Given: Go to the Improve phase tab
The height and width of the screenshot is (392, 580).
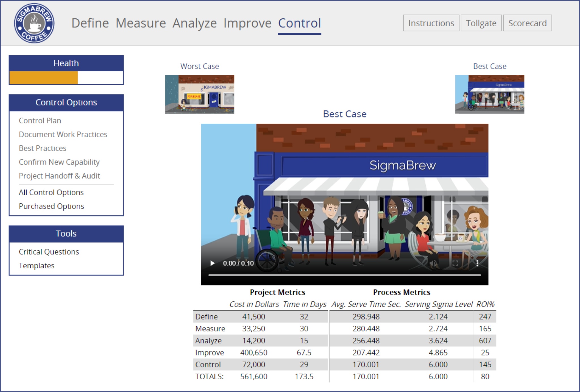Looking at the screenshot, I should [x=247, y=23].
